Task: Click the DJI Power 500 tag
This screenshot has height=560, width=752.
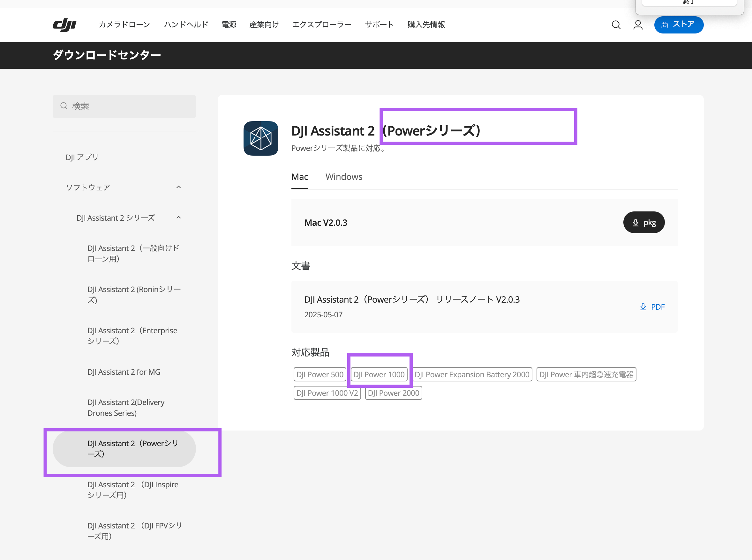Action: point(320,374)
